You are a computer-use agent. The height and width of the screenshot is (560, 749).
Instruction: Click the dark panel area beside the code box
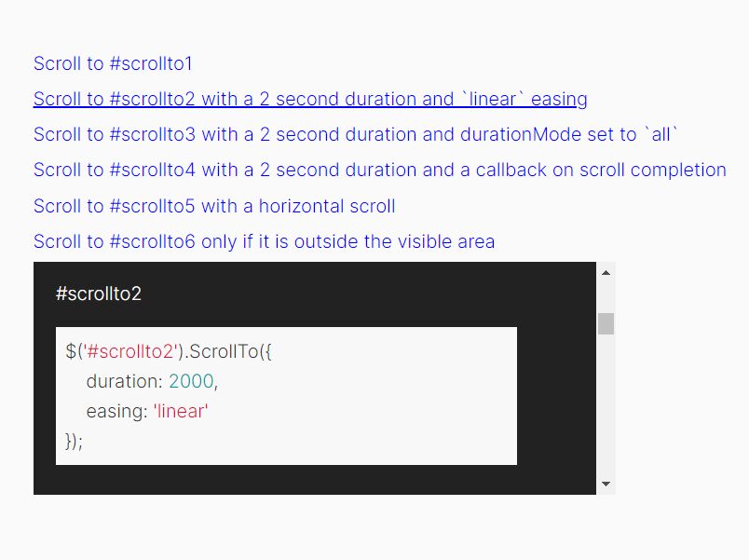click(x=556, y=396)
